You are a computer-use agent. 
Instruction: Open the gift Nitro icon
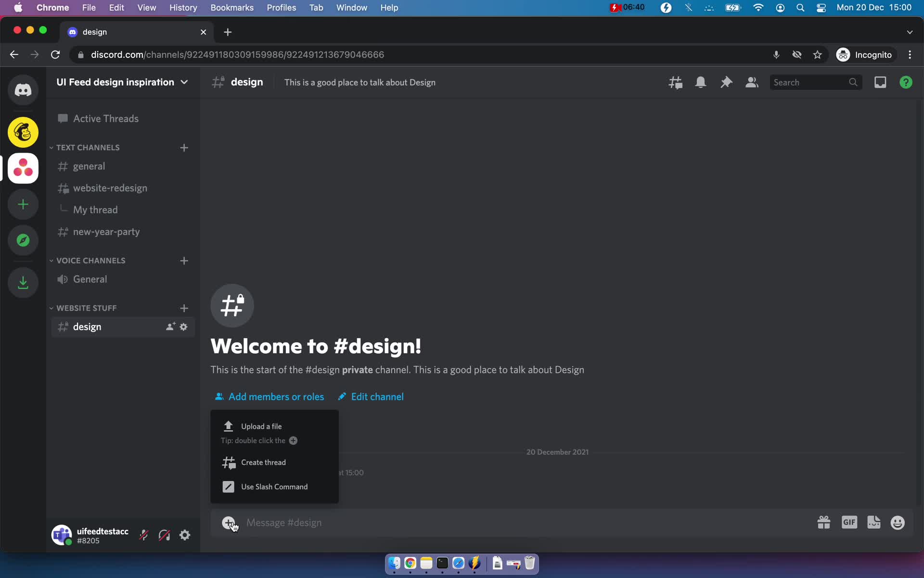[x=823, y=523]
